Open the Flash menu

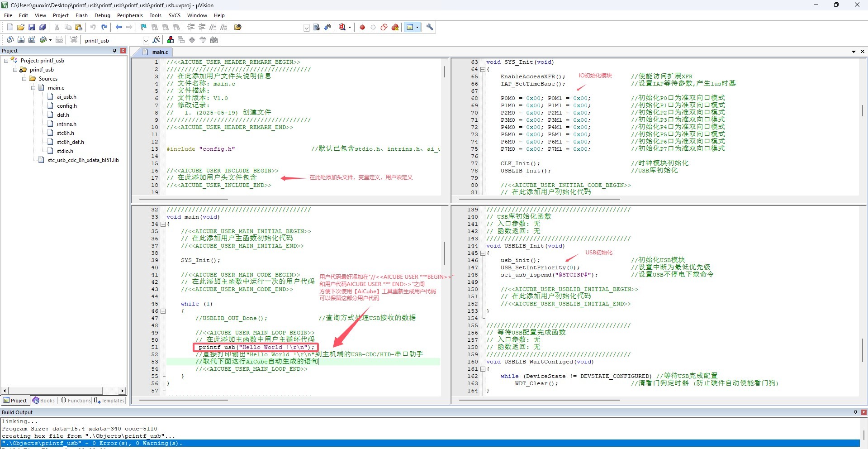click(81, 15)
